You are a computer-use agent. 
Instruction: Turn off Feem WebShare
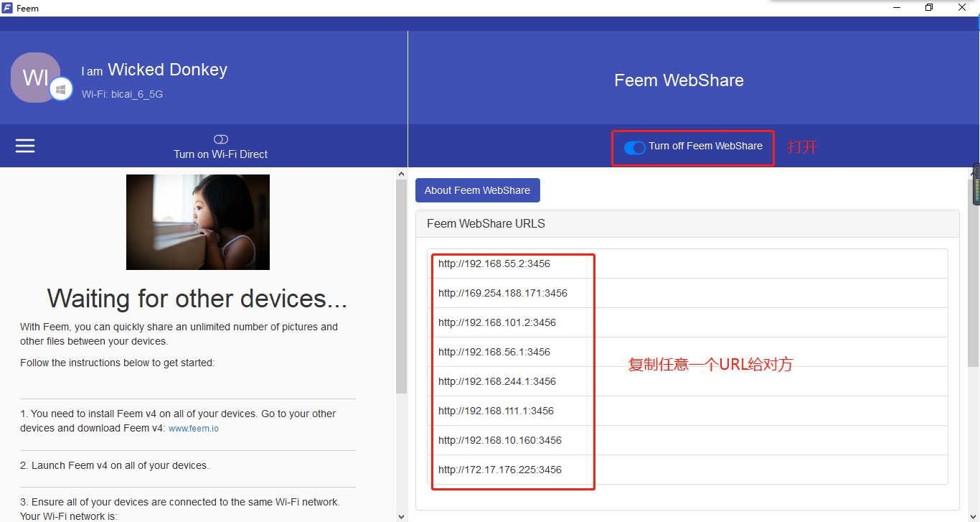coord(634,147)
